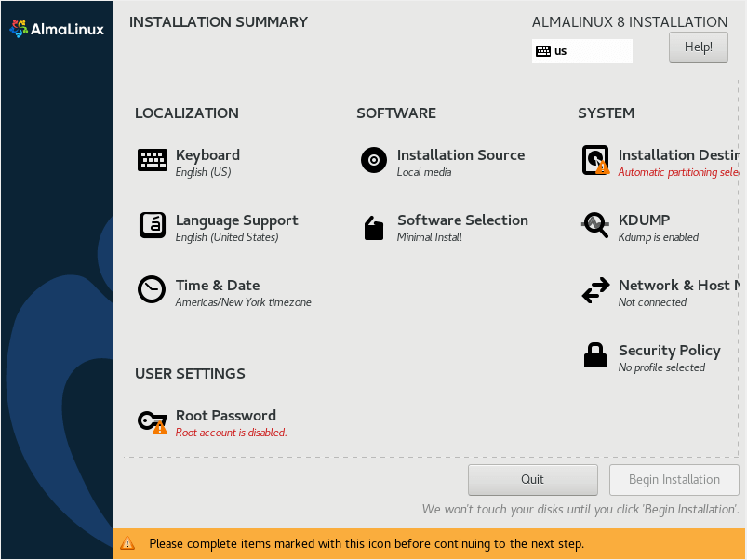747x560 pixels.
Task: Open the Security Policy label
Action: pos(670,351)
